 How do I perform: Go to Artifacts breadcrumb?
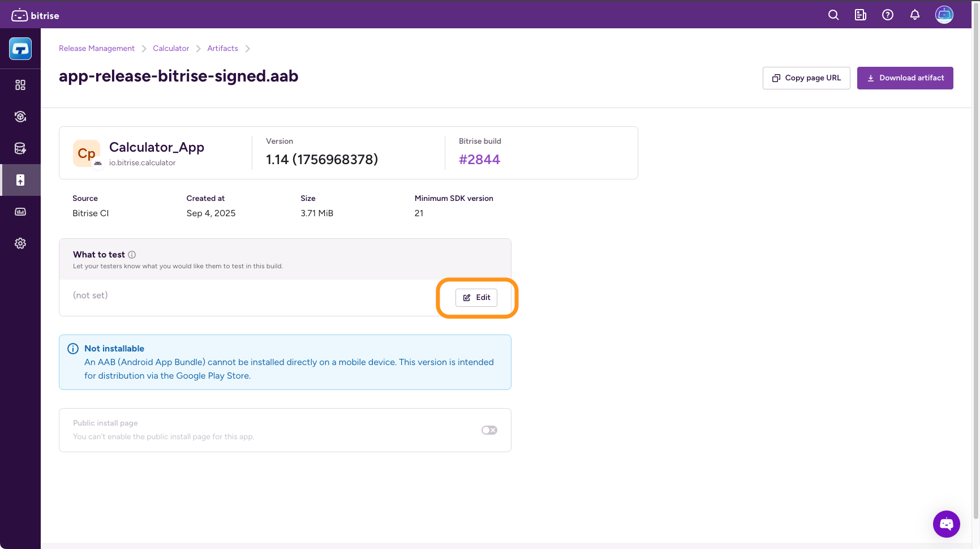tap(222, 49)
